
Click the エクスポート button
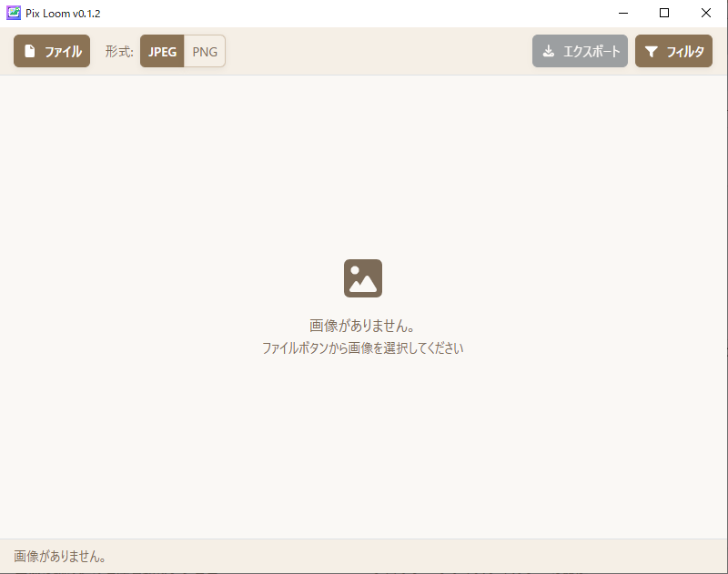coord(580,51)
